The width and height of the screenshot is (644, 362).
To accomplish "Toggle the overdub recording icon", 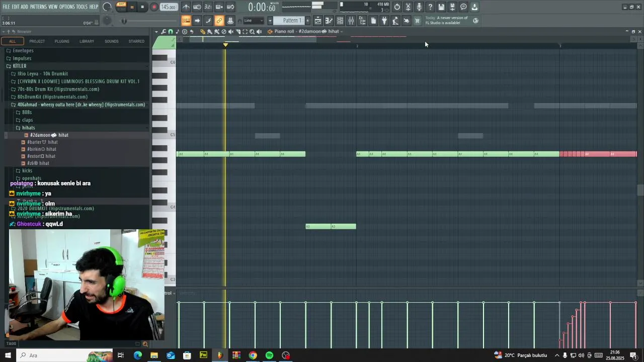I will [x=219, y=7].
